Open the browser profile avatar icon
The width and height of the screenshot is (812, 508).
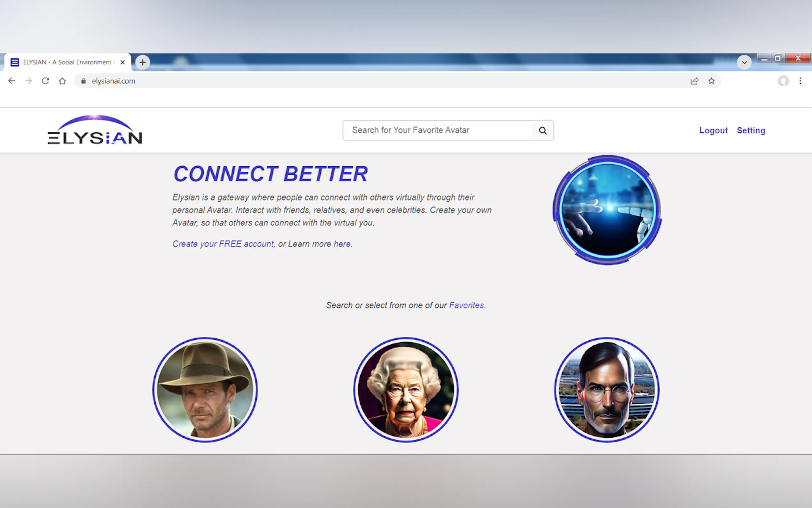pos(783,81)
